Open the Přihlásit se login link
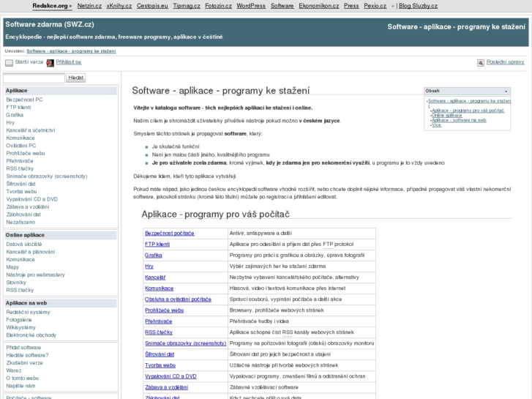Image resolution: width=532 pixels, height=399 pixels. click(x=69, y=61)
